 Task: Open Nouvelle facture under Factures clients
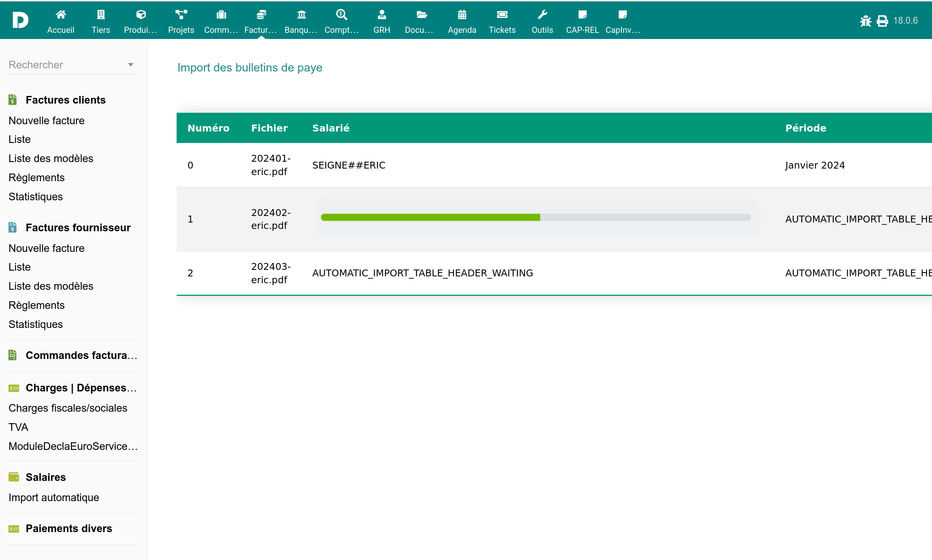tap(47, 120)
